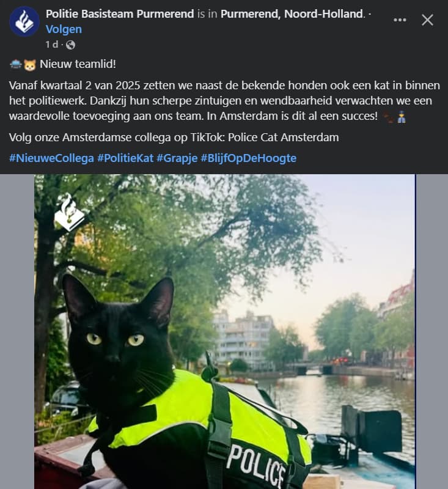Viewport: 448px width, 489px height.
Task: Click the 1 d post timestamp
Action: 52,45
